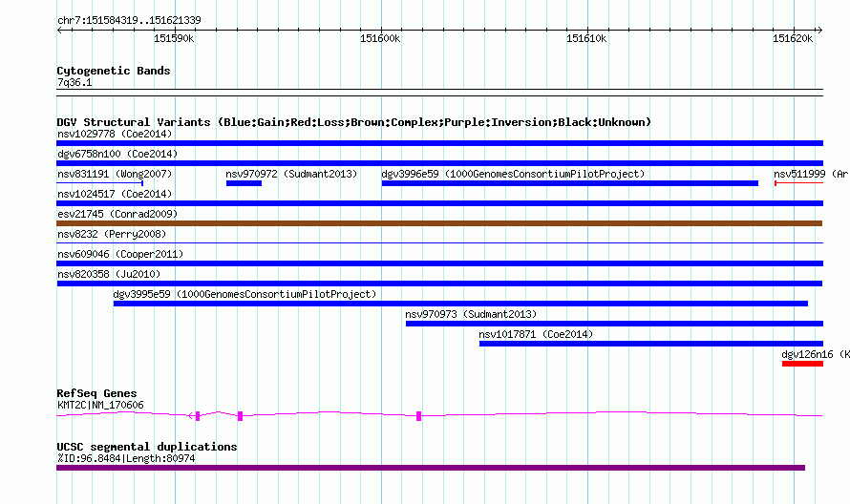Select the dgv6758n100 (Coe2014) variant bar
850x504 pixels.
(439, 163)
